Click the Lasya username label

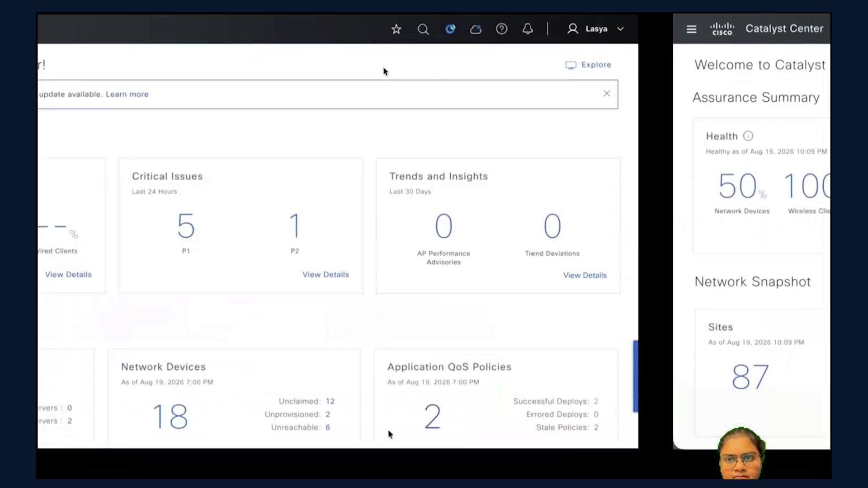596,29
